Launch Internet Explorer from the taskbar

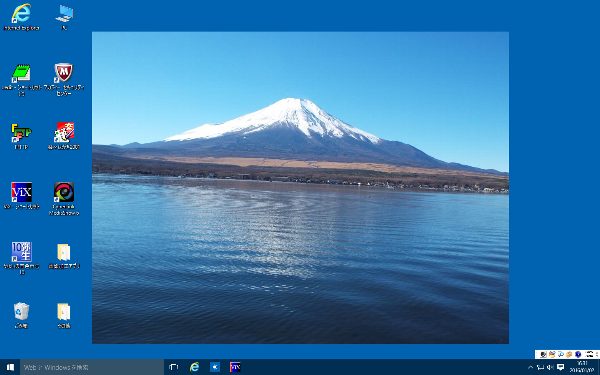[194, 367]
